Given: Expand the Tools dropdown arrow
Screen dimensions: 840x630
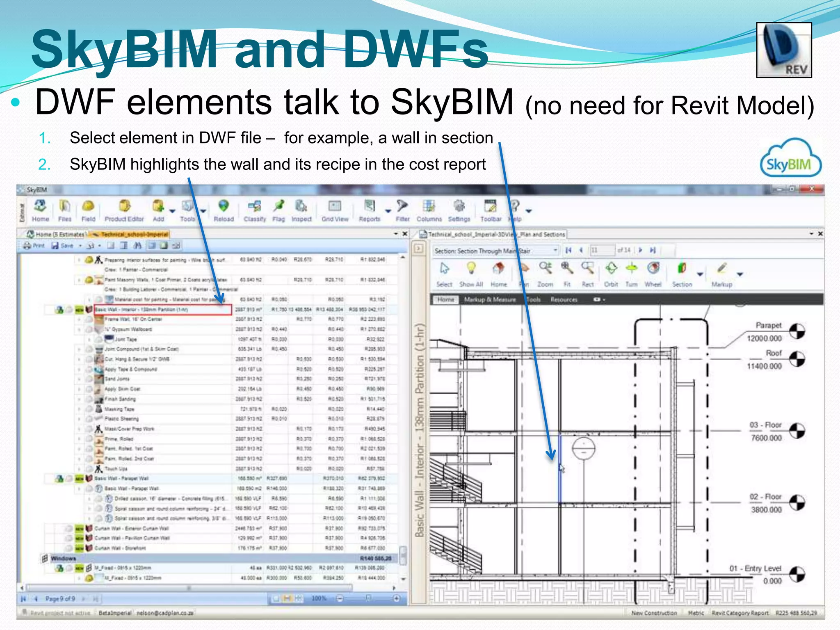Looking at the screenshot, I should 203,211.
